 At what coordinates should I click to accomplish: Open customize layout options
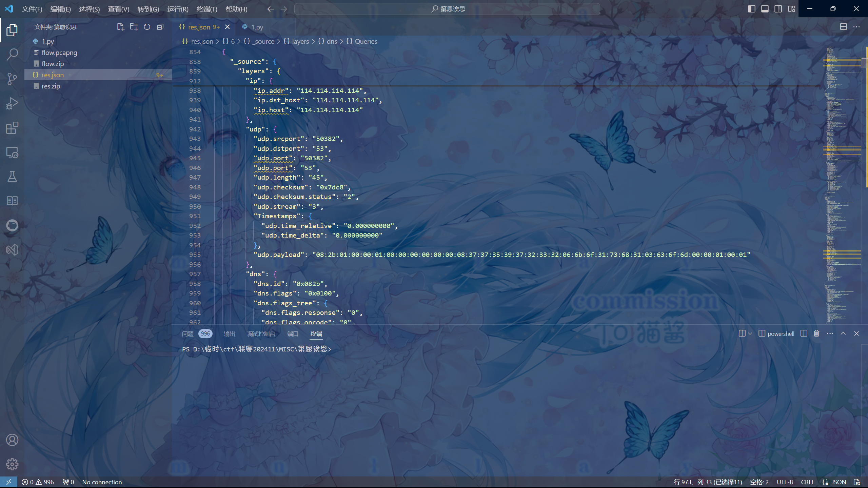point(791,9)
